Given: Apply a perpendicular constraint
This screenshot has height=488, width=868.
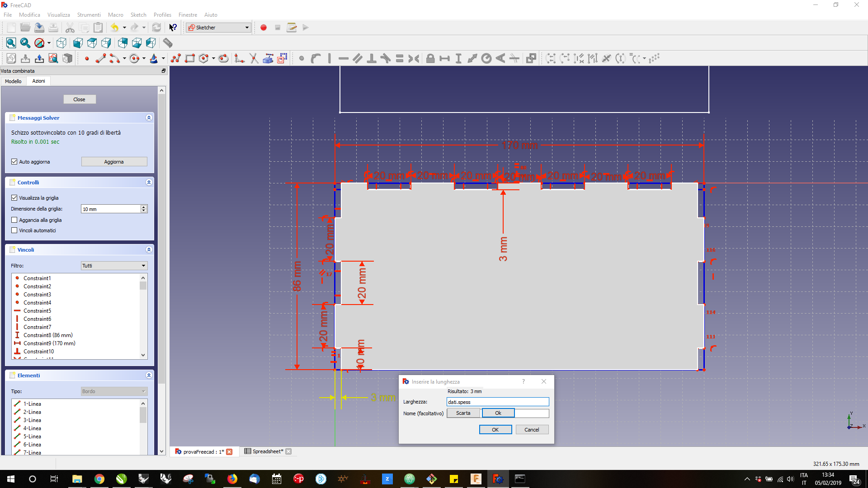Looking at the screenshot, I should pyautogui.click(x=372, y=58).
